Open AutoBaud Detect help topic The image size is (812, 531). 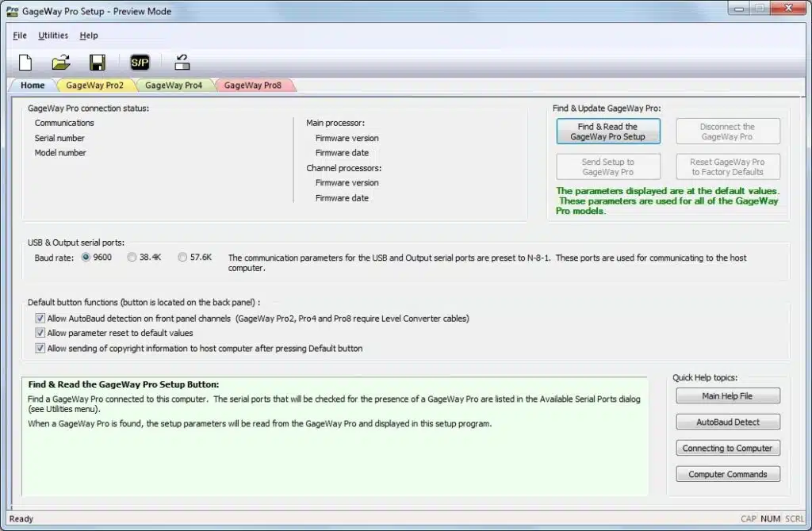728,422
